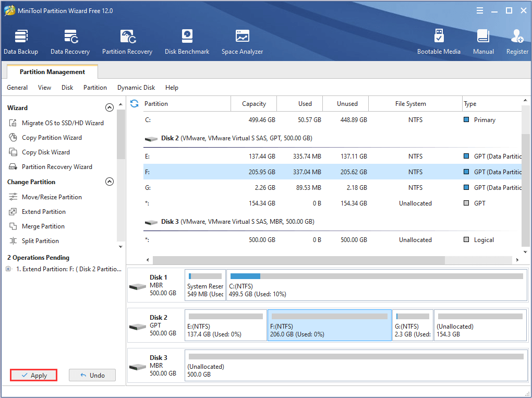
Task: Open Partition Recovery Wizard
Action: pos(50,166)
